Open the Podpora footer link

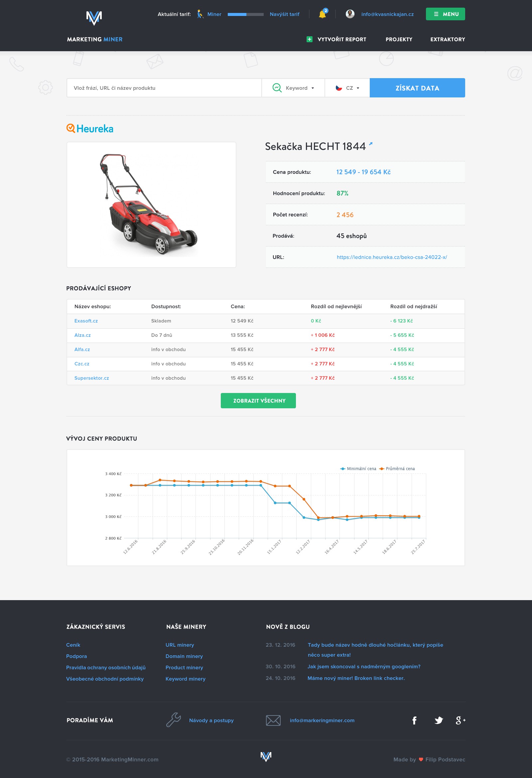pos(76,656)
